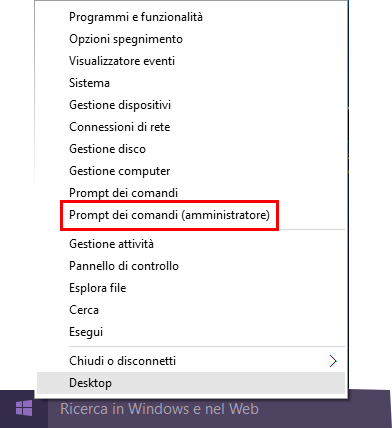Click the Windows Start button icon

pyautogui.click(x=24, y=409)
